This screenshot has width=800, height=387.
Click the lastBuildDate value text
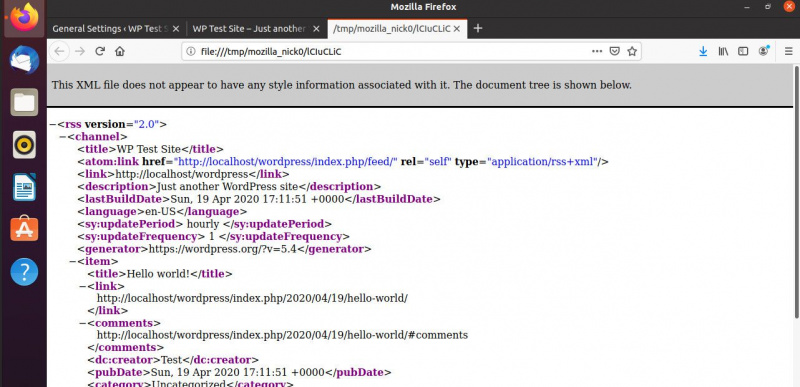[x=258, y=199]
